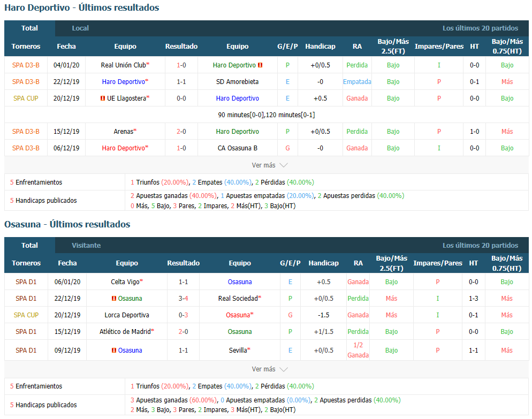Click 'Haro Deportivo - Últimos resultados' heading
The image size is (532, 419).
coord(81,7)
